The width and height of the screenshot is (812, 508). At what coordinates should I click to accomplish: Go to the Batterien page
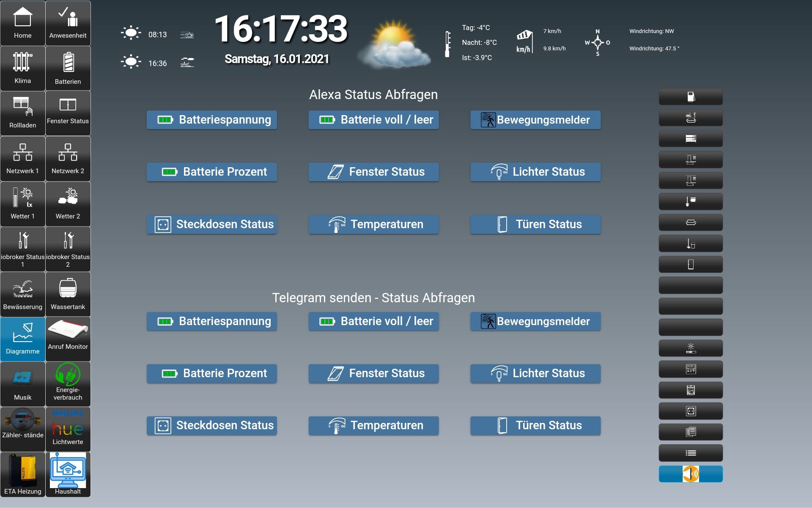click(x=68, y=68)
